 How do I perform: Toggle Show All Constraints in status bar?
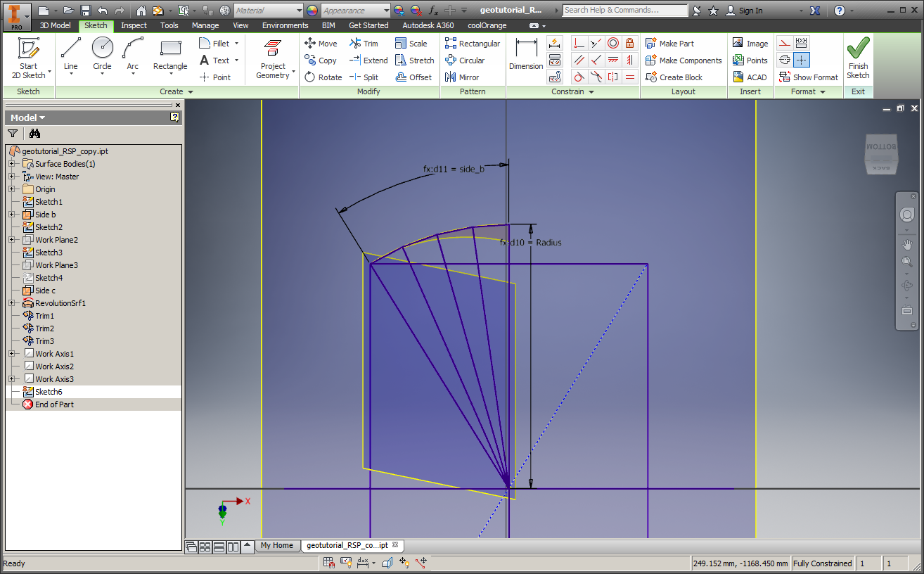pyautogui.click(x=346, y=563)
